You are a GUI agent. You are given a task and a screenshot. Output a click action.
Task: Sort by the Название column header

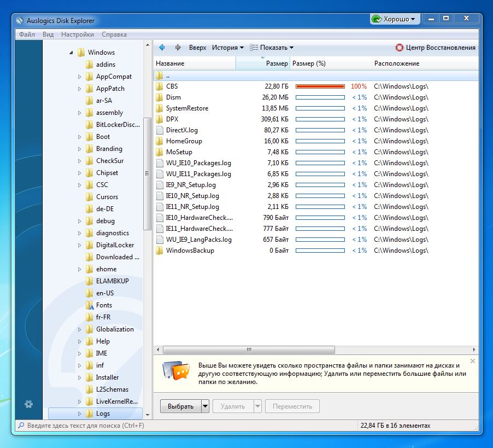pyautogui.click(x=195, y=63)
